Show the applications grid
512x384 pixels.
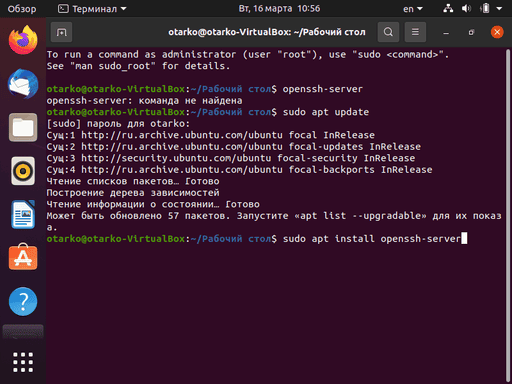pos(23,362)
